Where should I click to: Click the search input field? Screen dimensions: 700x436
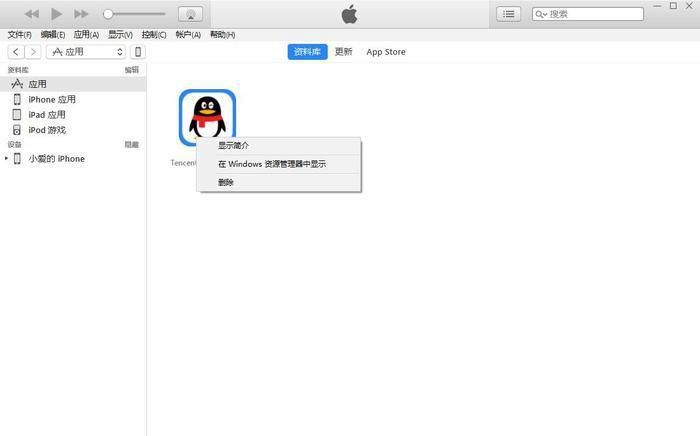(x=588, y=14)
